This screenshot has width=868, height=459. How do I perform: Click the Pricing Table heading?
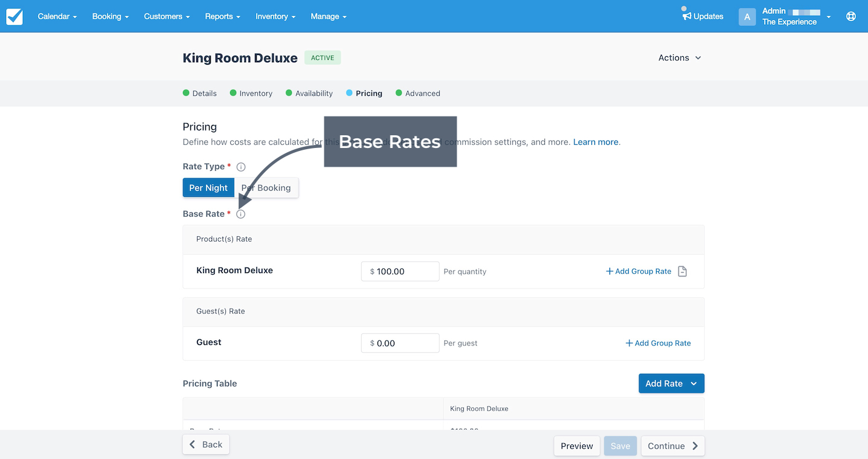(210, 384)
